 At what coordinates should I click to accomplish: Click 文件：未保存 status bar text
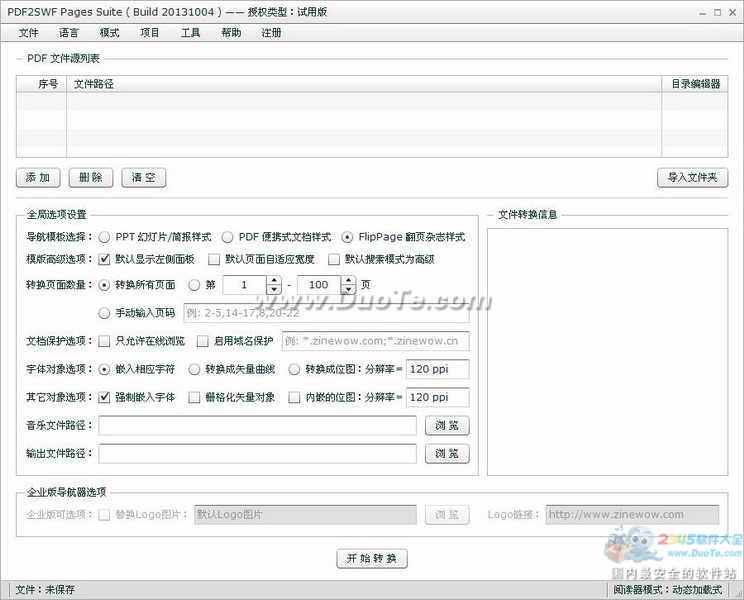(45, 590)
